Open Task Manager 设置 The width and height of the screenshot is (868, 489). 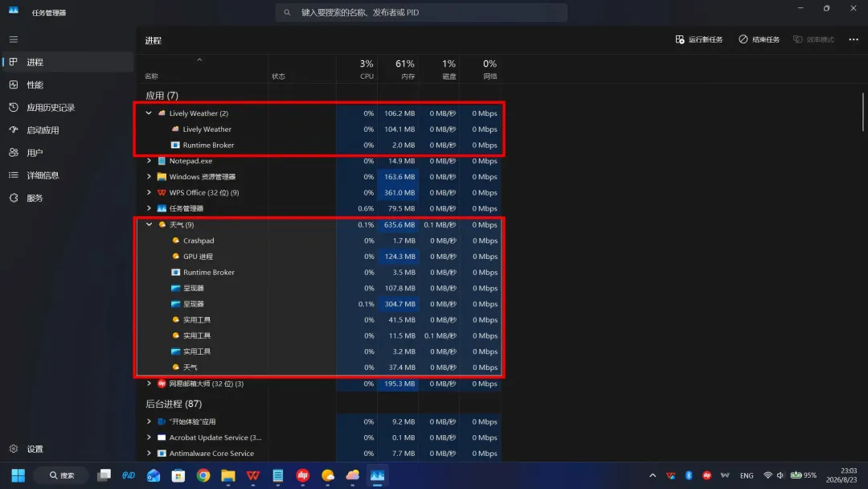(x=68, y=449)
